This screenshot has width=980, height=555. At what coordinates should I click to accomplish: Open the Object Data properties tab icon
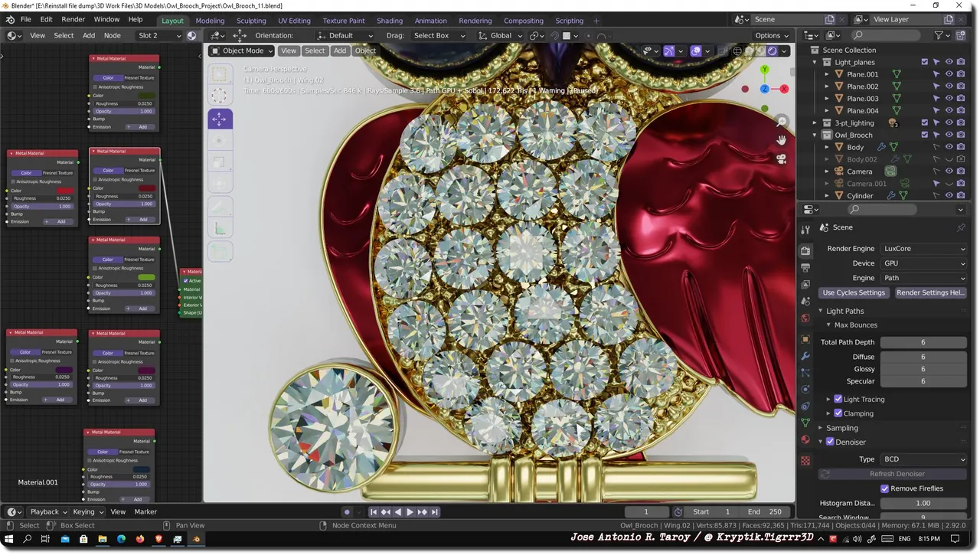coord(805,423)
